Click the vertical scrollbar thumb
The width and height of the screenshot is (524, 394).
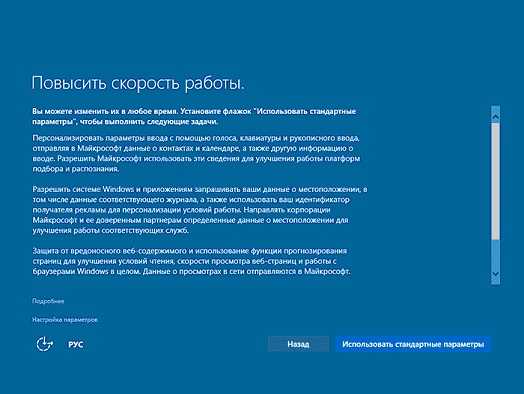click(x=495, y=181)
